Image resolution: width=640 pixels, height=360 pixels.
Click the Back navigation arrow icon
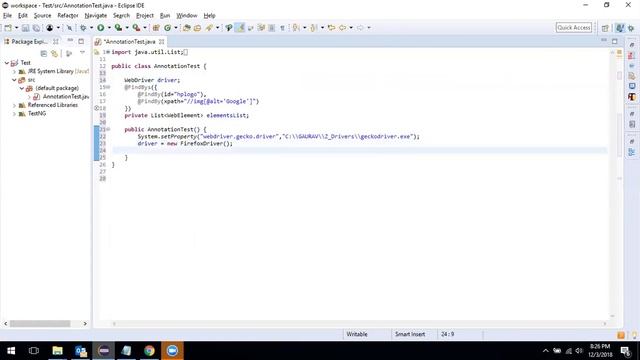343,28
